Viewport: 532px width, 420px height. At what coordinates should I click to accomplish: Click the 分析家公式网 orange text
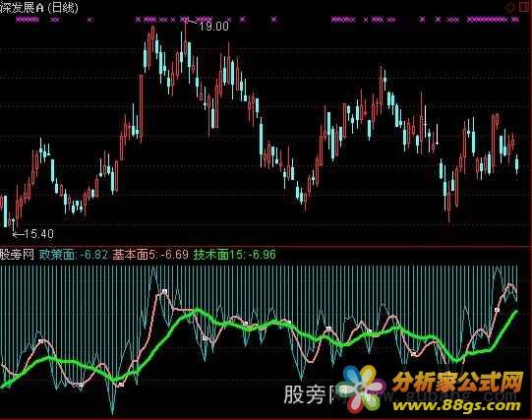[x=457, y=383]
